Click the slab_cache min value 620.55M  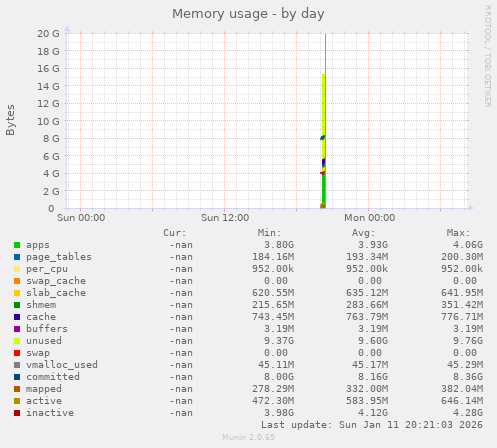pos(273,293)
